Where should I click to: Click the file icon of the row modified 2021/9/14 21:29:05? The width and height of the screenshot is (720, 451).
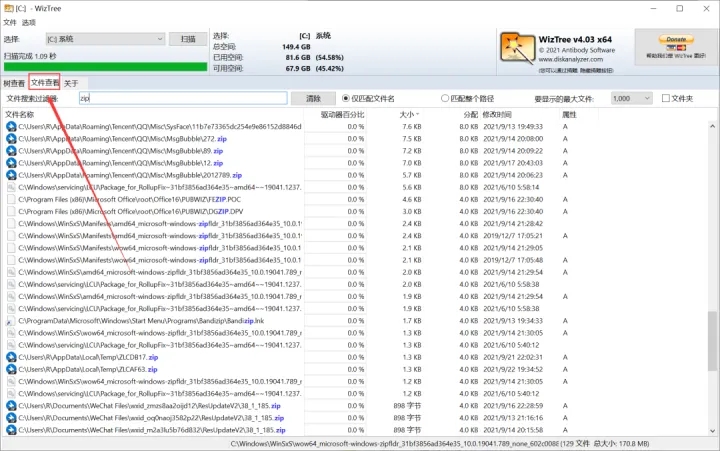(11, 248)
